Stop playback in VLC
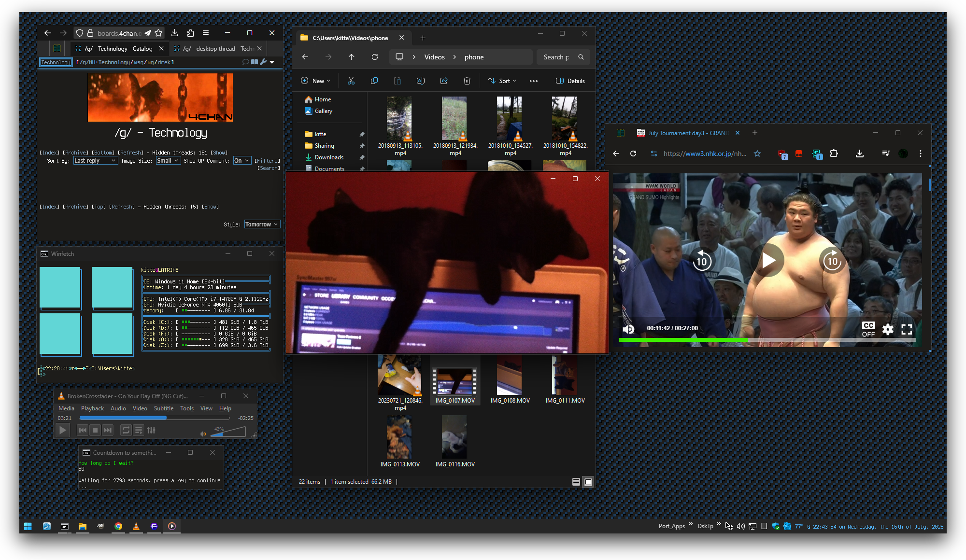 coord(95,430)
